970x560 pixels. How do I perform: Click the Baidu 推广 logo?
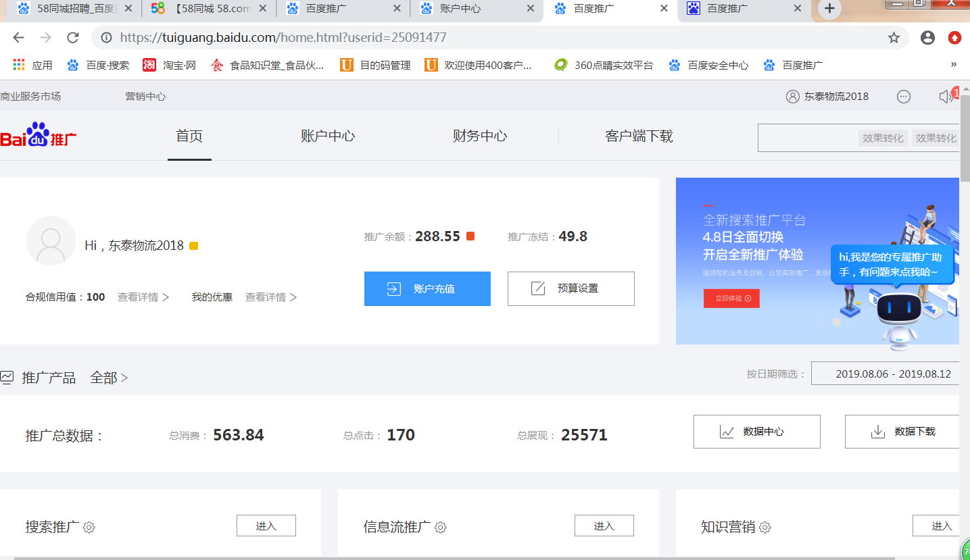[x=39, y=134]
